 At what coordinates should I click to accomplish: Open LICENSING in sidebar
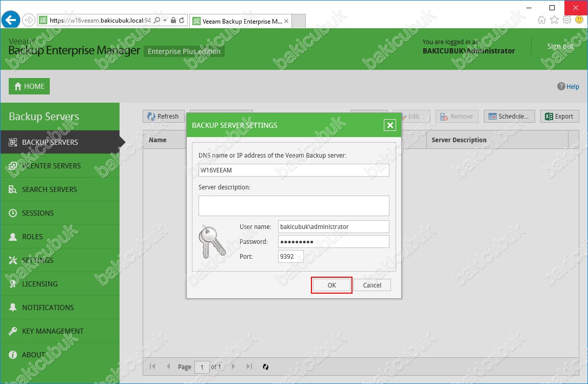tap(60, 284)
